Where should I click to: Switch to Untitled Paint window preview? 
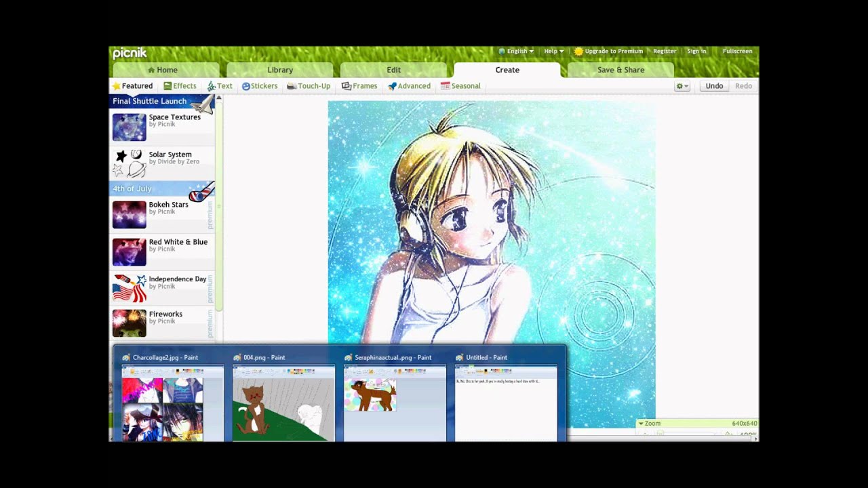506,403
